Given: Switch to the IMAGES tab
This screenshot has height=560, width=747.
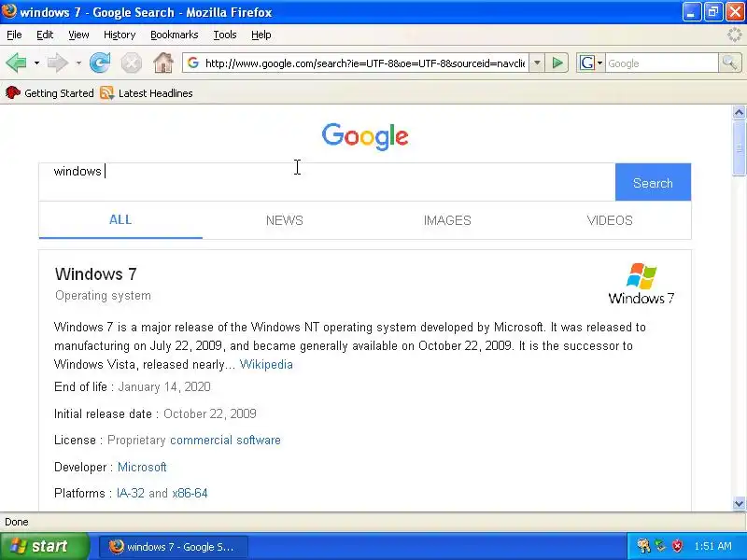Looking at the screenshot, I should pos(447,220).
